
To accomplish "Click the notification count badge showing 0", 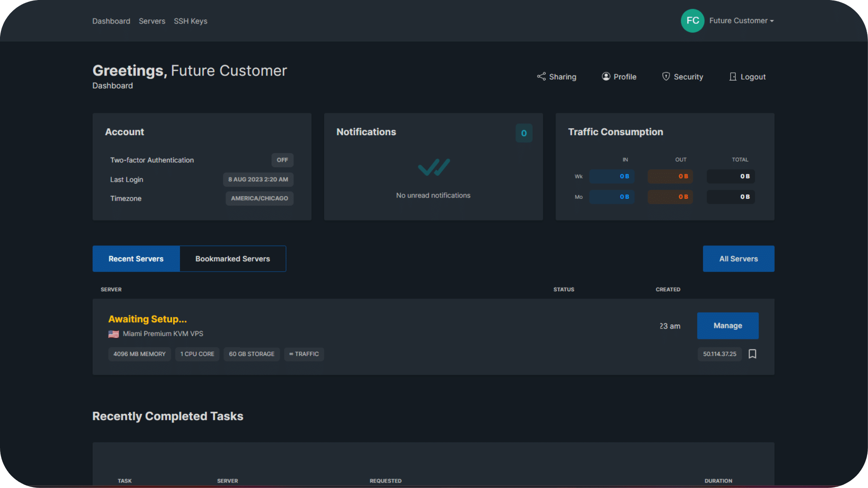I will tap(524, 133).
